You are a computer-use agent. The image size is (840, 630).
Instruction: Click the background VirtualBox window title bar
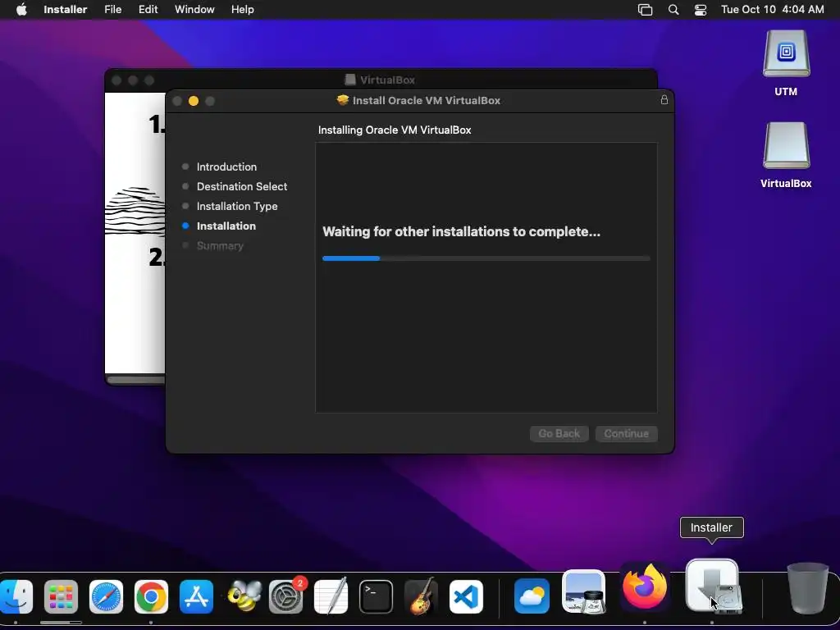[x=381, y=80]
